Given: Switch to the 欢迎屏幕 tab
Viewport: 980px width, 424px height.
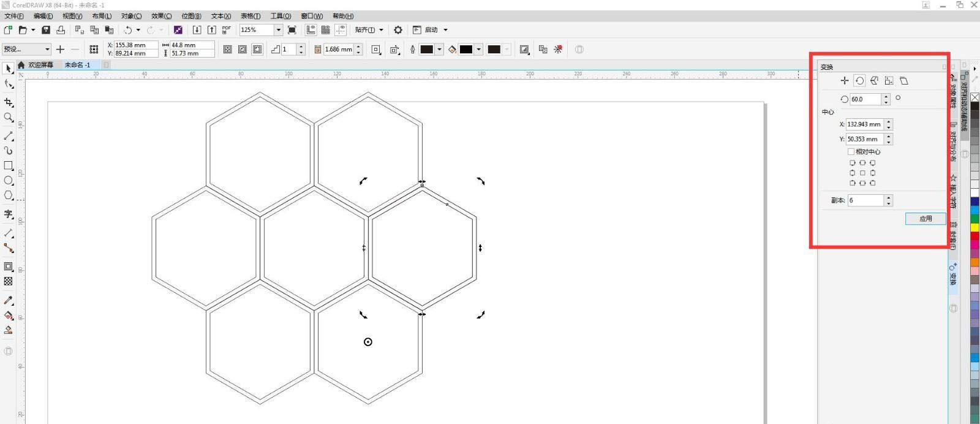Looking at the screenshot, I should pos(40,65).
